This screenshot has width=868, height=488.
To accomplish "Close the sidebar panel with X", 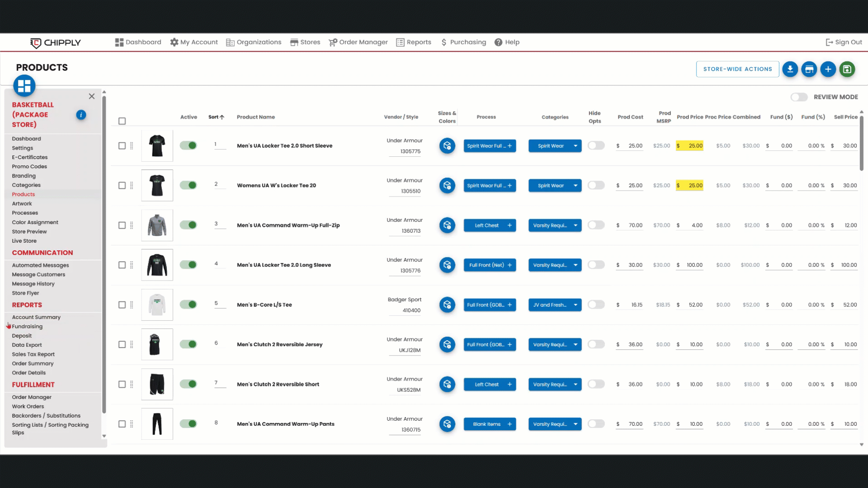I will [x=92, y=96].
